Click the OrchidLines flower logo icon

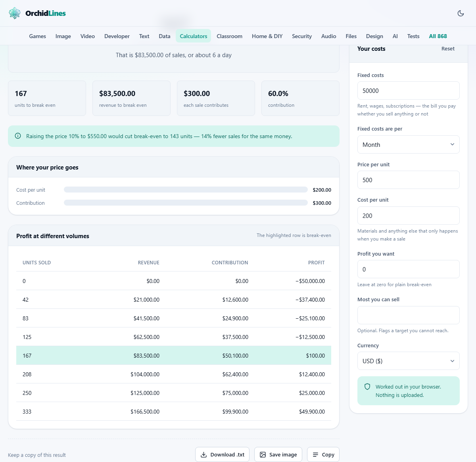pyautogui.click(x=15, y=13)
